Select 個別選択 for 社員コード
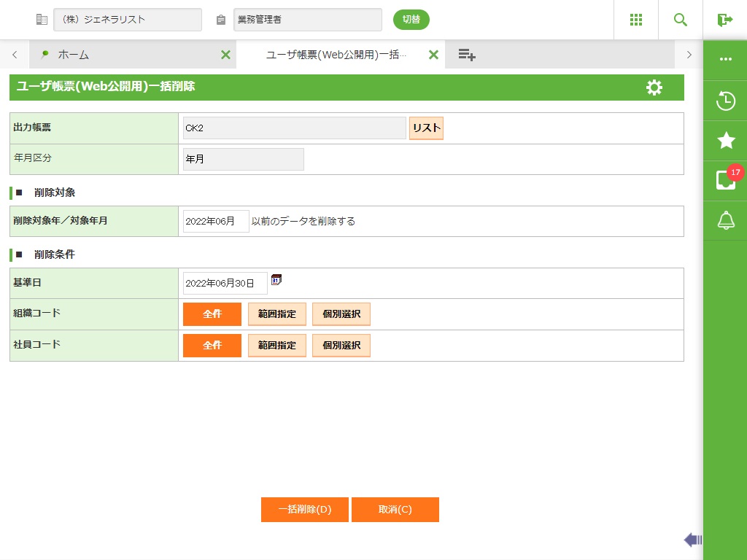The height and width of the screenshot is (560, 747). coord(341,346)
